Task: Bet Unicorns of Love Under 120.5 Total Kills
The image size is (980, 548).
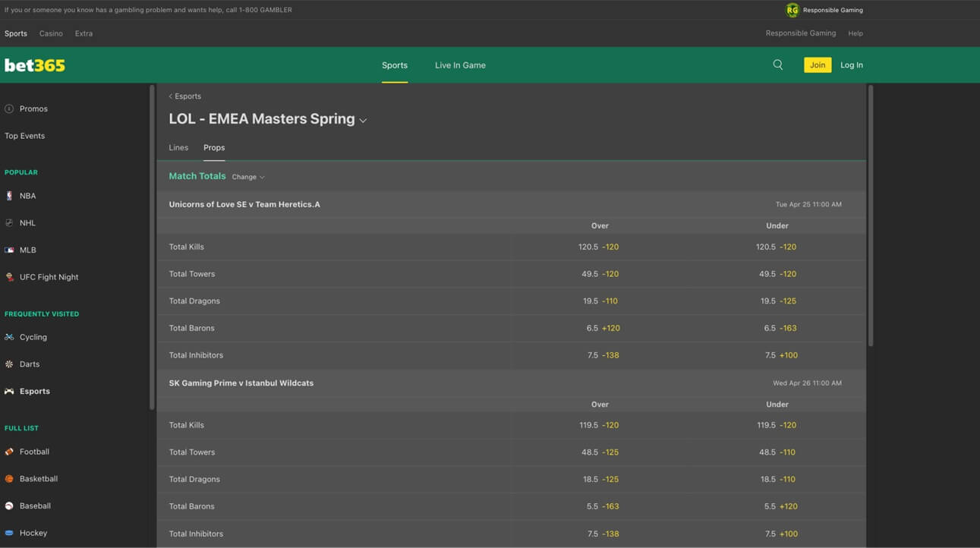Action: [776, 247]
